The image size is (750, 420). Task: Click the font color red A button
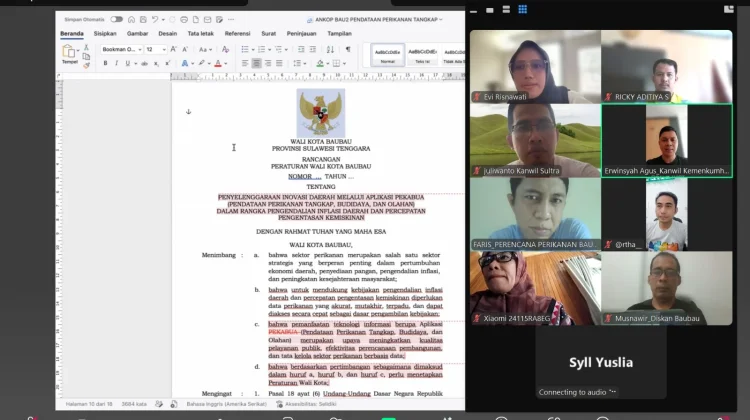[218, 63]
